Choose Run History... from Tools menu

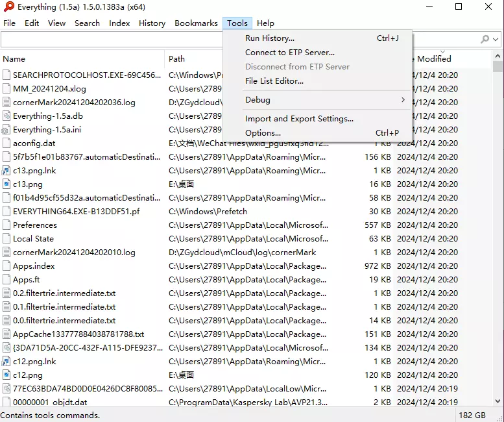317,38
